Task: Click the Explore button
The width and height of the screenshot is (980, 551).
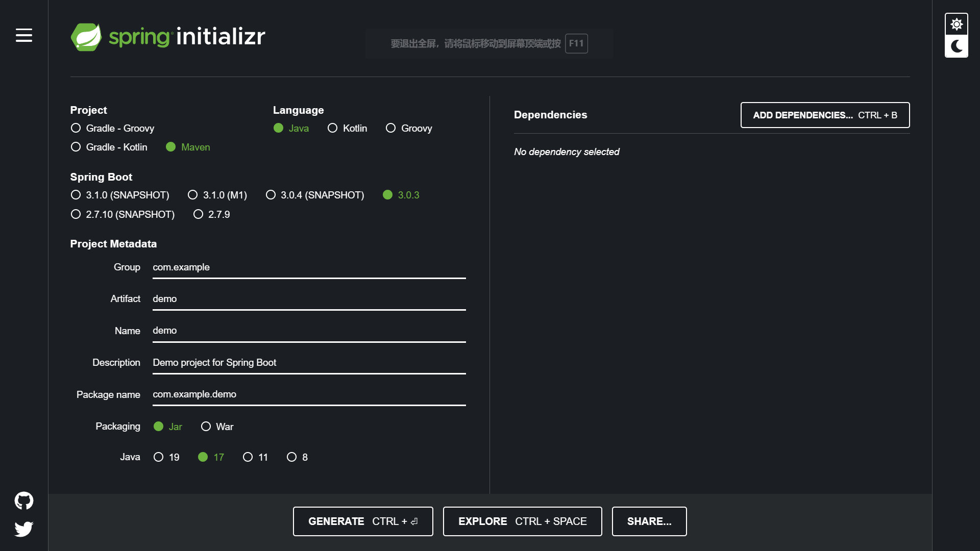Action: 522,521
